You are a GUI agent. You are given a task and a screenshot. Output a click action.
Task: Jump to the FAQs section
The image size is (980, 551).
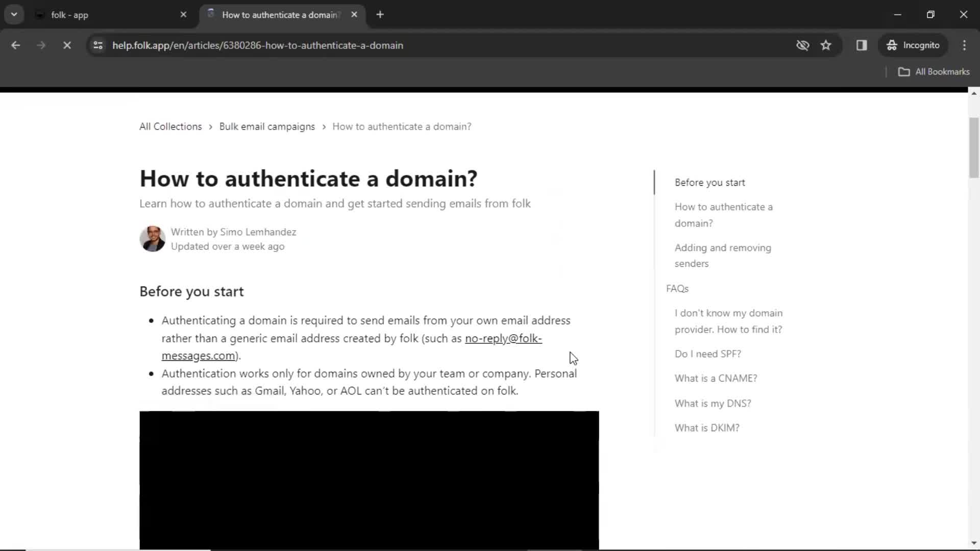(x=677, y=289)
